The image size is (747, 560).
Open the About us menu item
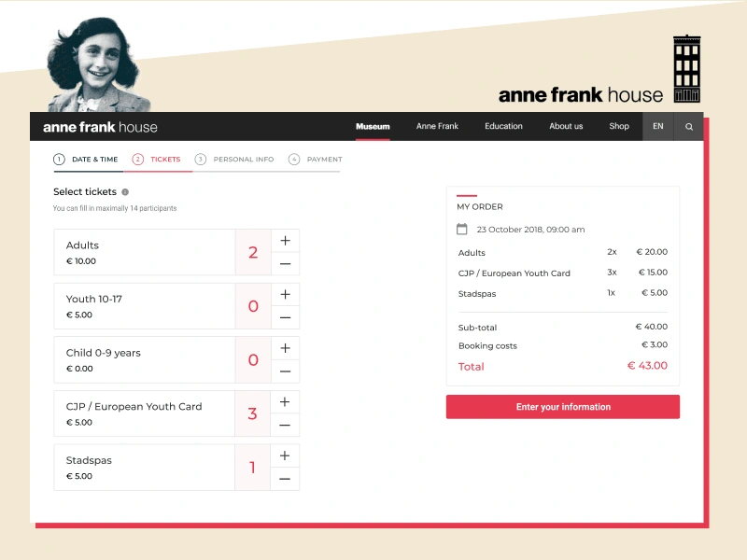[x=566, y=126]
